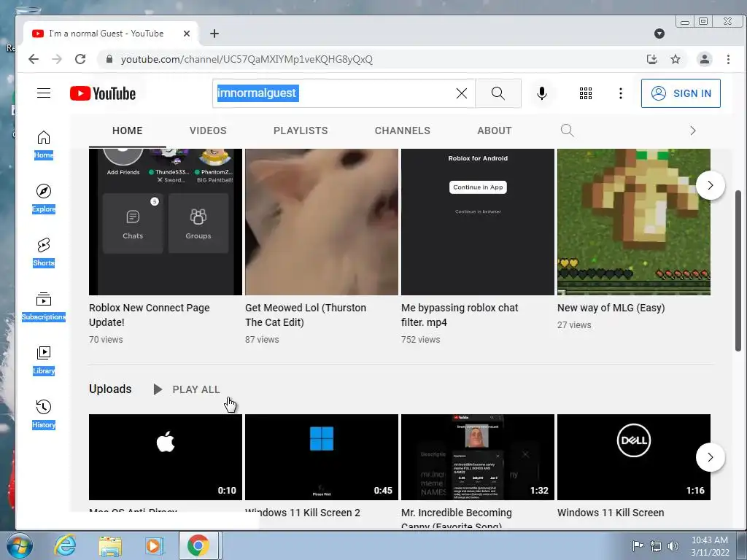Open a new browser tab
This screenshot has height=560, width=747.
click(214, 34)
